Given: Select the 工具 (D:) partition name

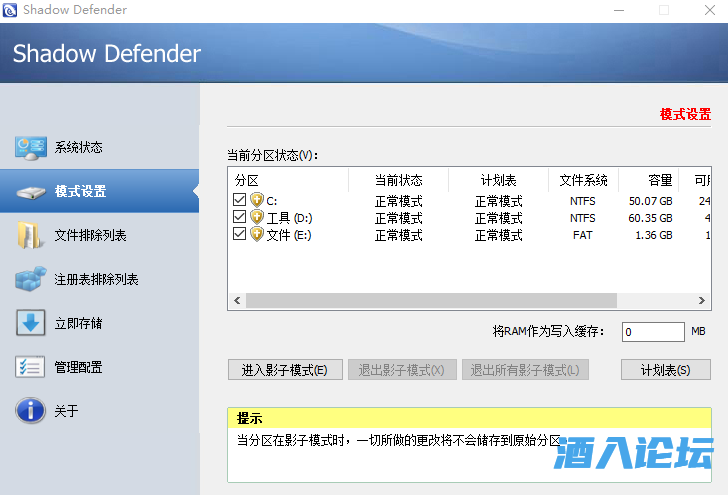Looking at the screenshot, I should pyautogui.click(x=289, y=218).
